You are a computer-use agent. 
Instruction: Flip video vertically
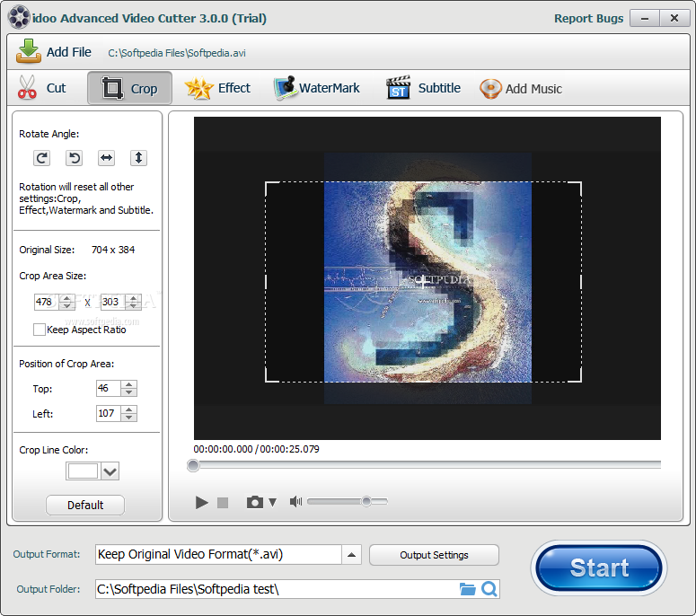(x=138, y=158)
